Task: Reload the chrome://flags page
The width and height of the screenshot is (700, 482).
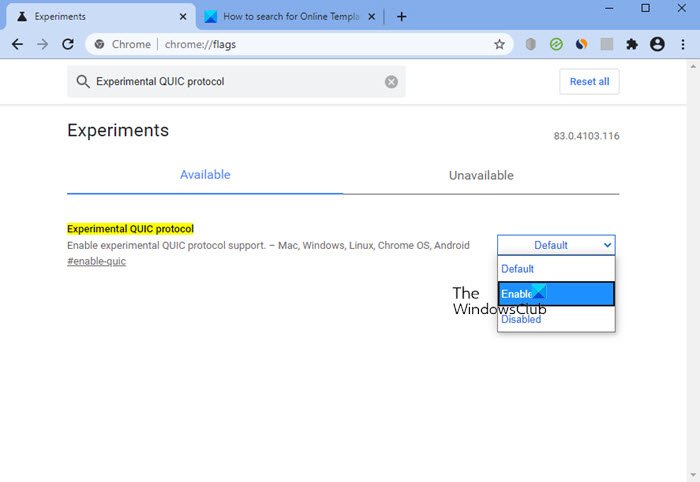Action: click(68, 44)
